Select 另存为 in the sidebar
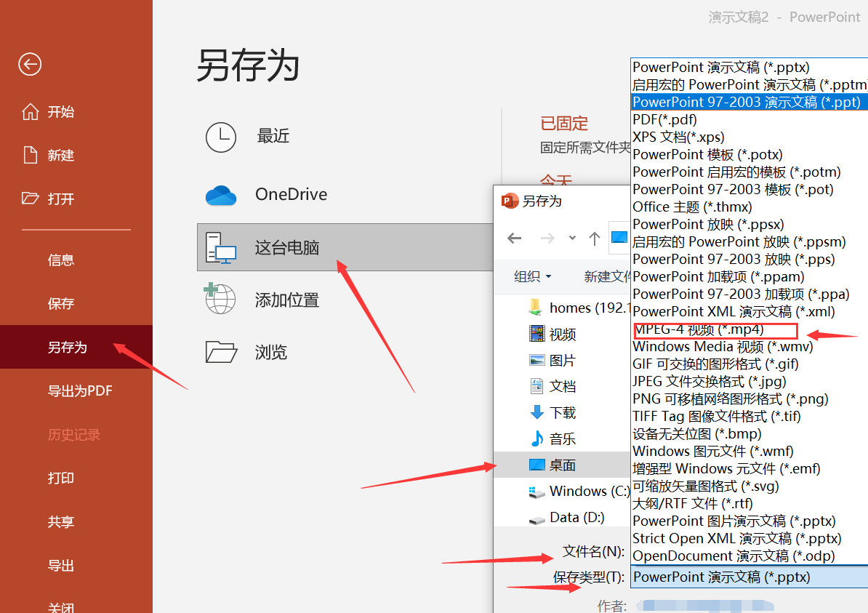 coord(76,347)
